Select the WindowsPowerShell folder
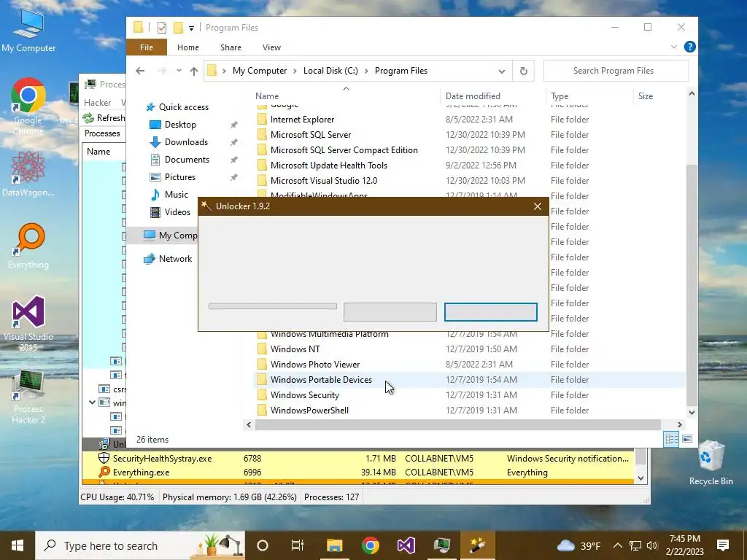747x560 pixels. 309,410
